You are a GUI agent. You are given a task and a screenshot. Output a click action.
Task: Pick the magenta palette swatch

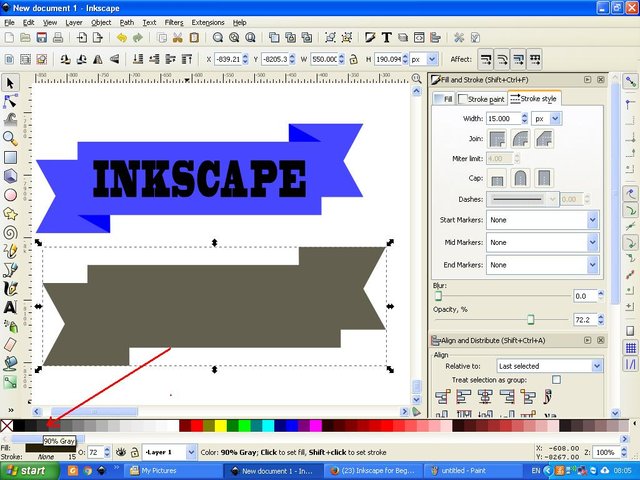316,426
